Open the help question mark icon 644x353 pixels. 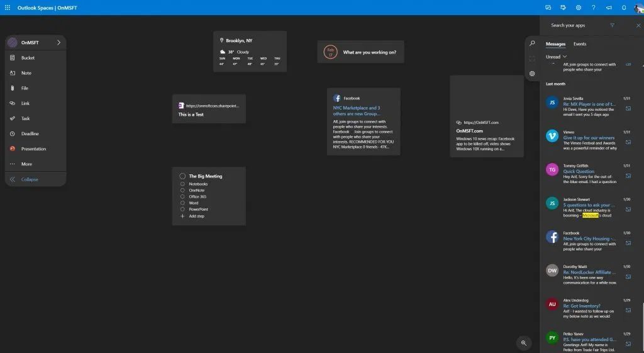coord(593,8)
